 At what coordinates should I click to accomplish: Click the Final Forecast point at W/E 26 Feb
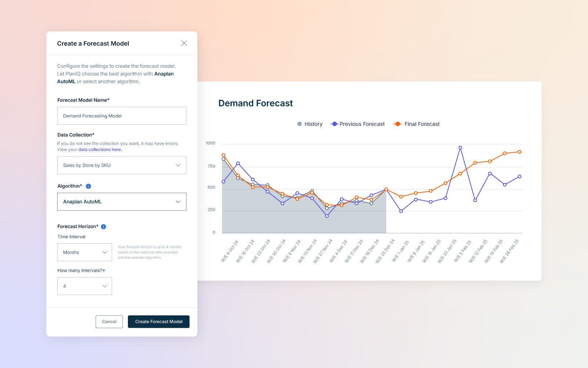[519, 151]
